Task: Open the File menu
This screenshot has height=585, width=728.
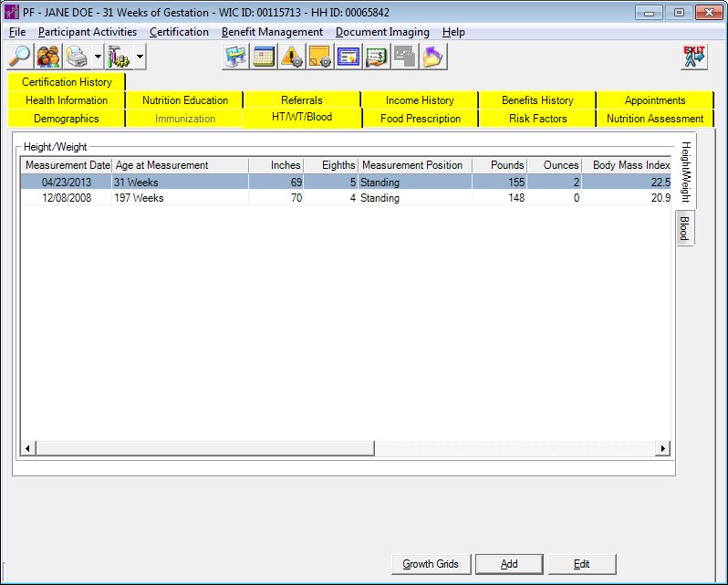Action: (17, 32)
